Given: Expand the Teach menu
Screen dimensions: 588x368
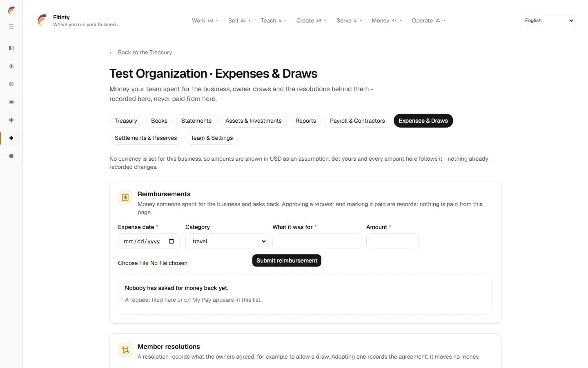Looking at the screenshot, I should (x=273, y=20).
